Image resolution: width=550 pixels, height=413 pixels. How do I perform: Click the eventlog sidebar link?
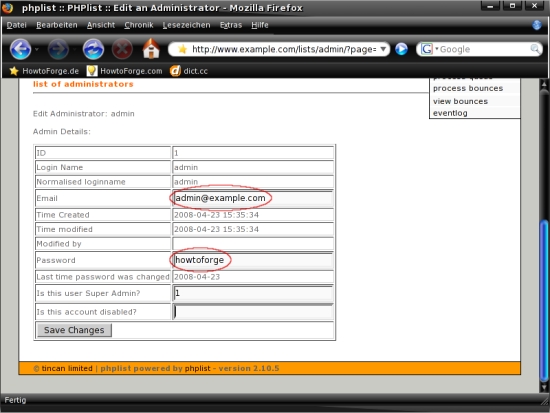(450, 113)
